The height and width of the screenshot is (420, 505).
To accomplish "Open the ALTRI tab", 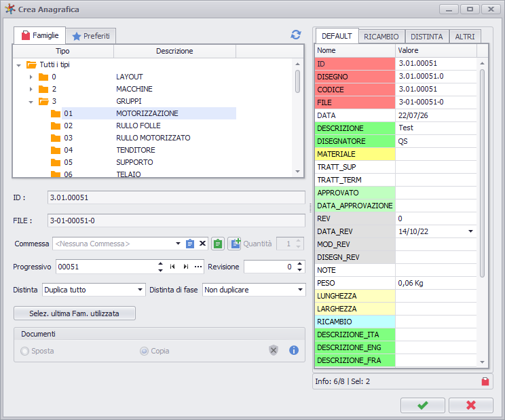I will 465,37.
